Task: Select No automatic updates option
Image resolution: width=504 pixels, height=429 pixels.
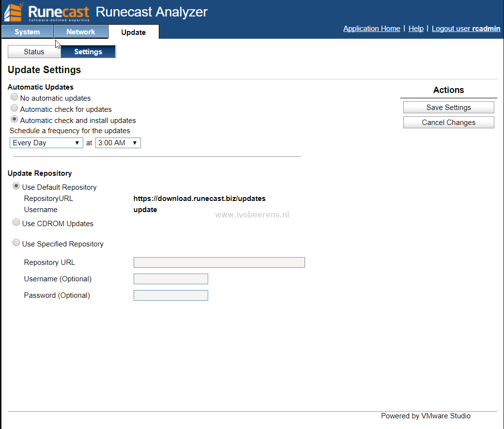Action: [14, 97]
